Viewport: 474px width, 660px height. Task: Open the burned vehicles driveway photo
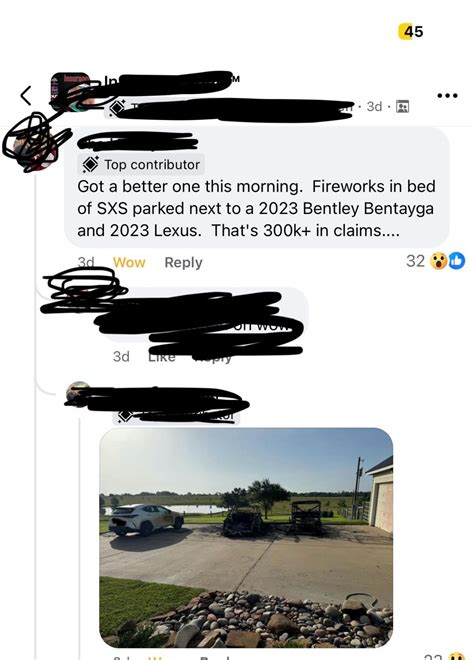[x=246, y=538]
